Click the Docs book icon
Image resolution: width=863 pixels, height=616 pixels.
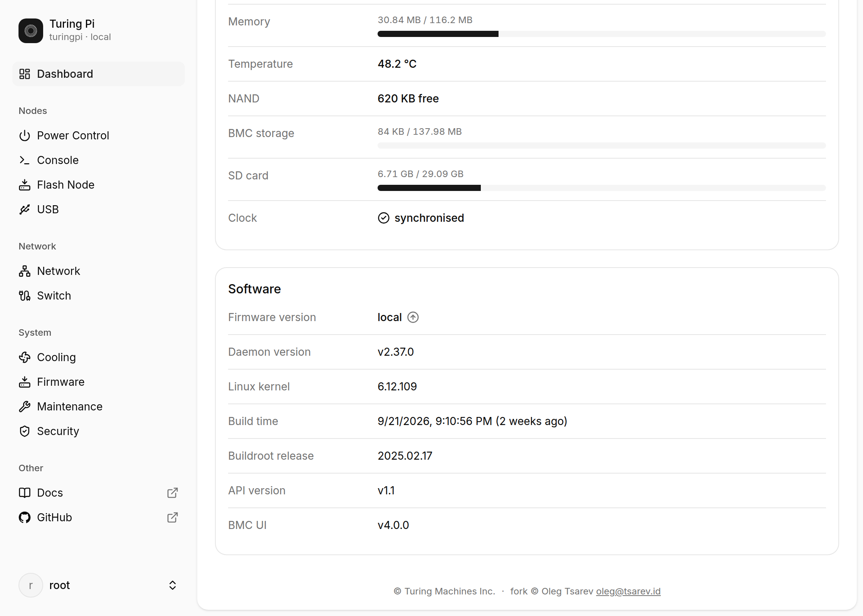25,493
